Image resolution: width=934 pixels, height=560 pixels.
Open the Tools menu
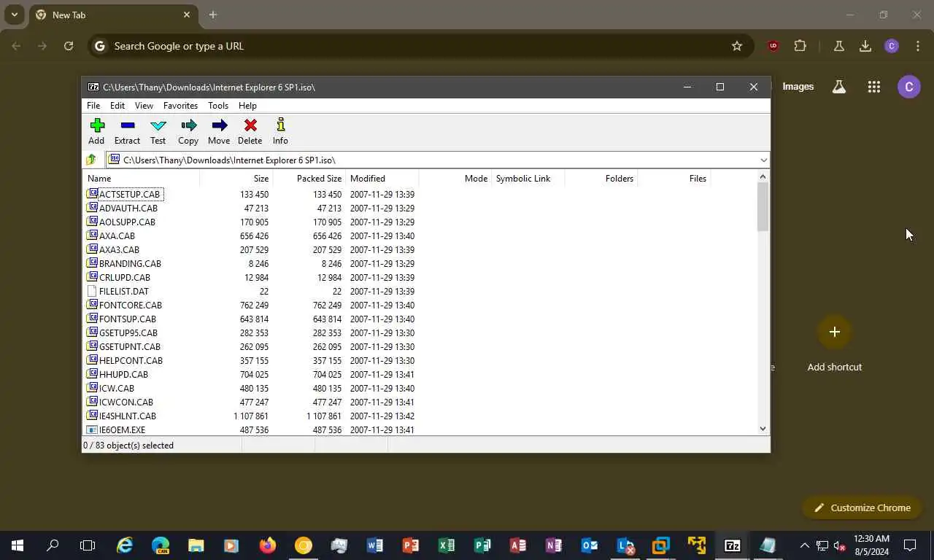(218, 106)
